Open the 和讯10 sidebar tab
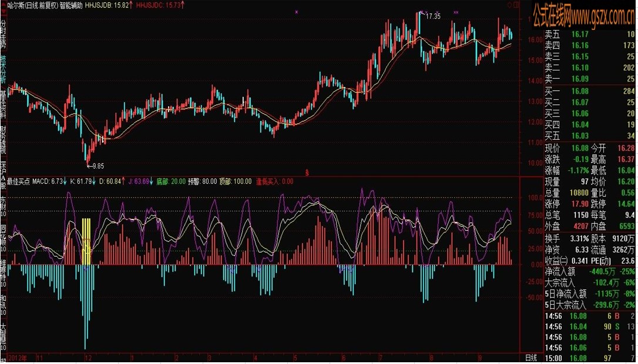This screenshot has width=638, height=364. tap(4, 305)
